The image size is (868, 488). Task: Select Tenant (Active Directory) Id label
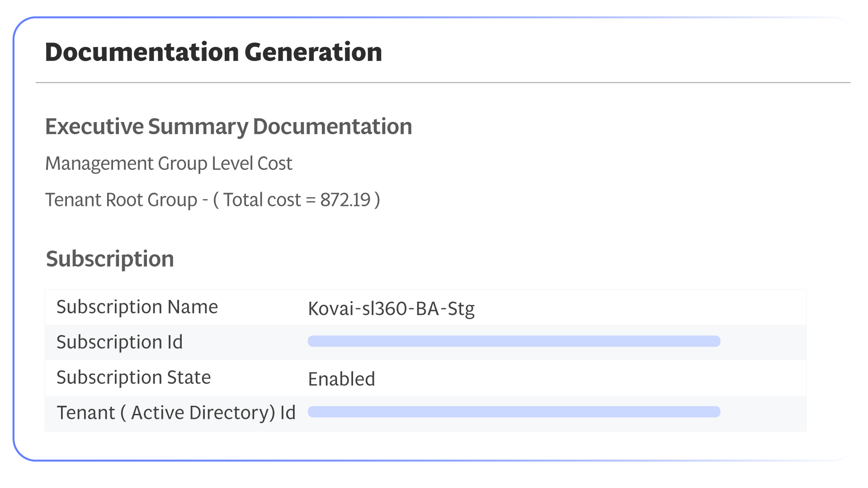click(x=176, y=413)
